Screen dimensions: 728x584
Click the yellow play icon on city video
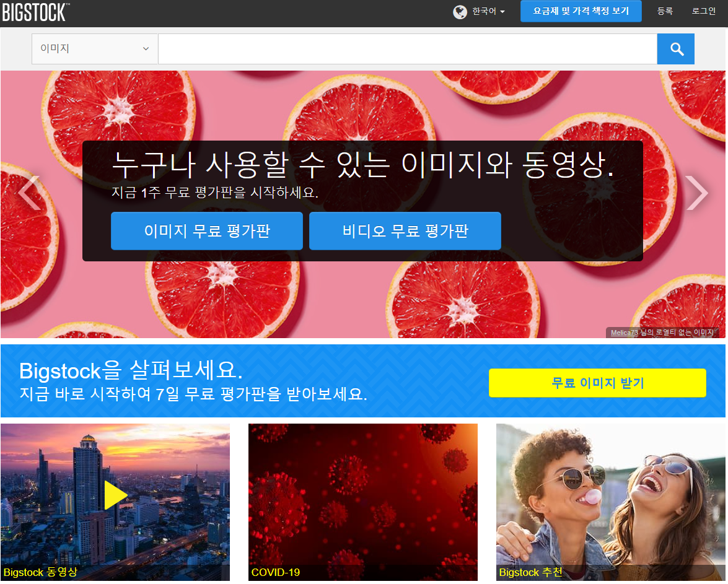click(115, 495)
